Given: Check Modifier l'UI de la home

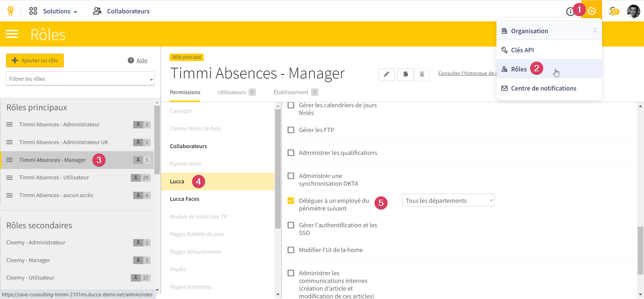Looking at the screenshot, I should coord(291,250).
